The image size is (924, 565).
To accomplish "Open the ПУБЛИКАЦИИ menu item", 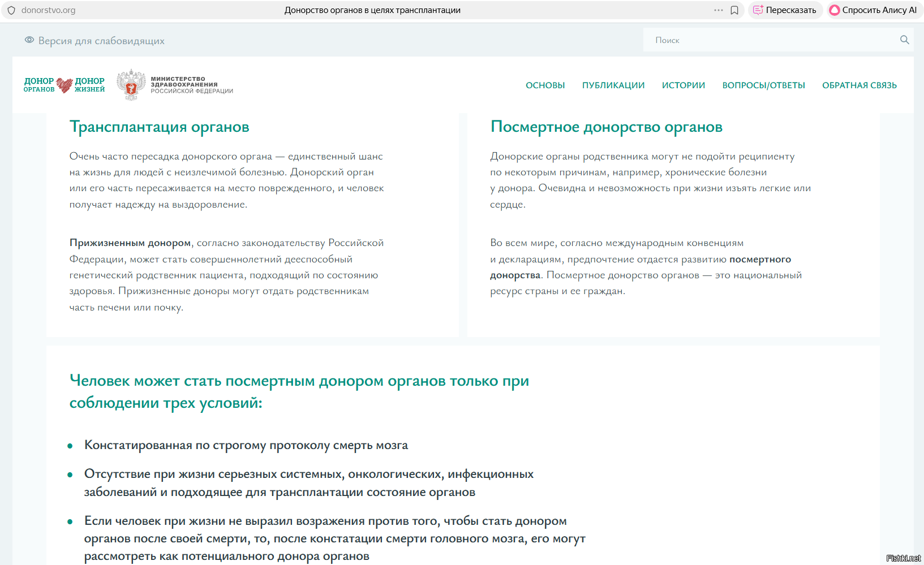I will pos(613,85).
